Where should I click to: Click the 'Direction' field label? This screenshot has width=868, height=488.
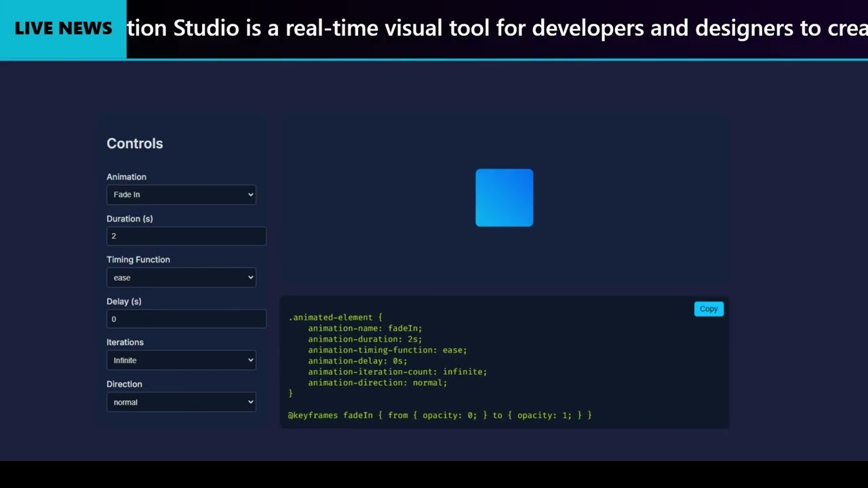(124, 384)
